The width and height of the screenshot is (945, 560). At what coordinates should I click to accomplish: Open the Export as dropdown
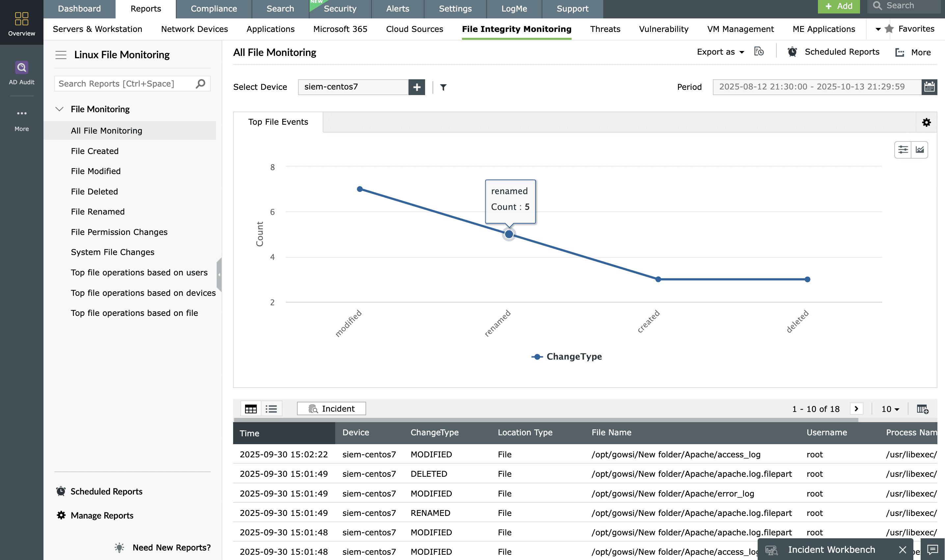coord(720,52)
